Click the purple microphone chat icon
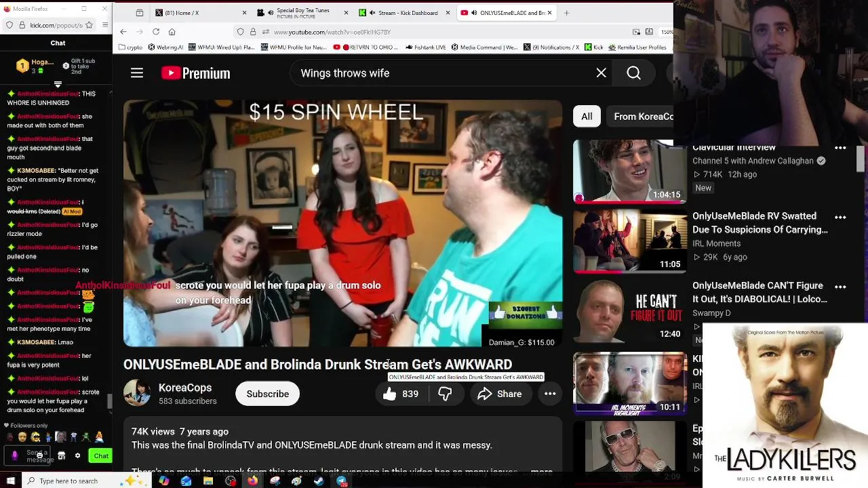The width and height of the screenshot is (868, 488). coord(14,456)
